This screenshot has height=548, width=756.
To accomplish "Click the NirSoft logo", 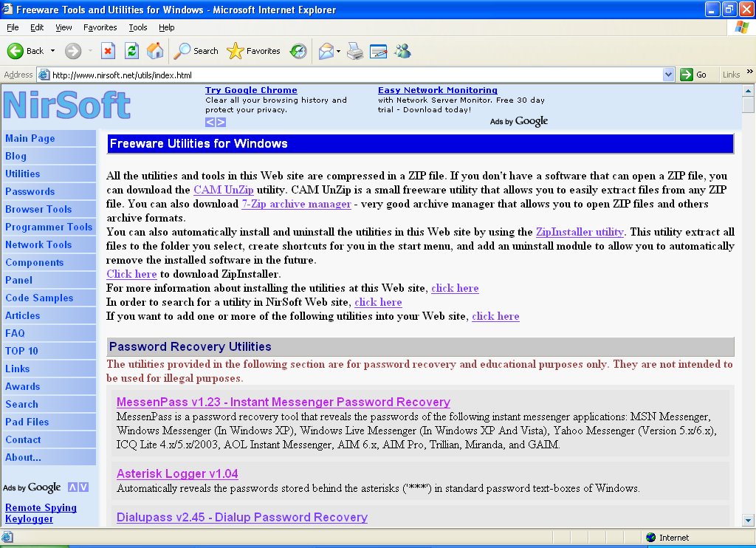I will point(67,105).
